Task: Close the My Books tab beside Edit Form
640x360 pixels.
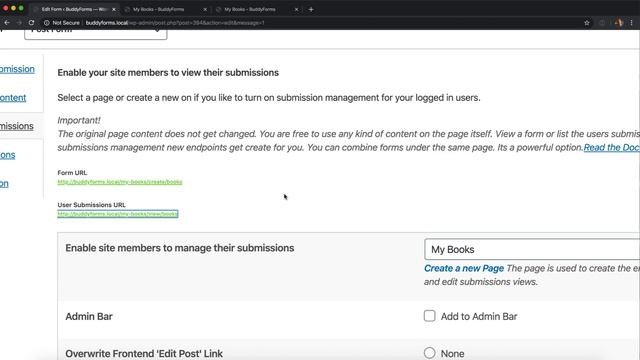Action: (205, 9)
